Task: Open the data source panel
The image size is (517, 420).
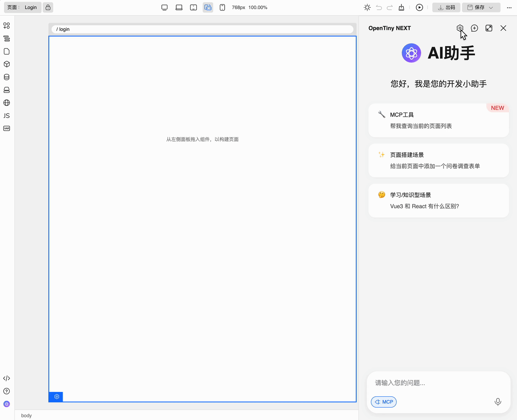Action: [x=6, y=77]
